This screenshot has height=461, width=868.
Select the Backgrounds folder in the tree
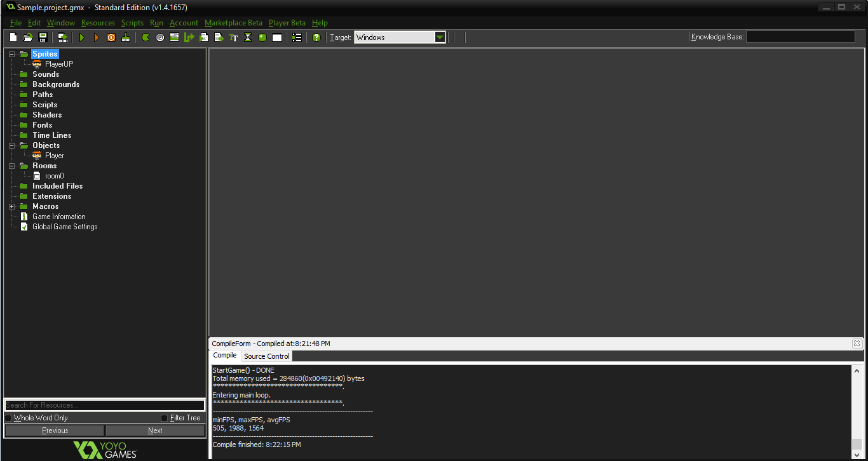pos(56,84)
